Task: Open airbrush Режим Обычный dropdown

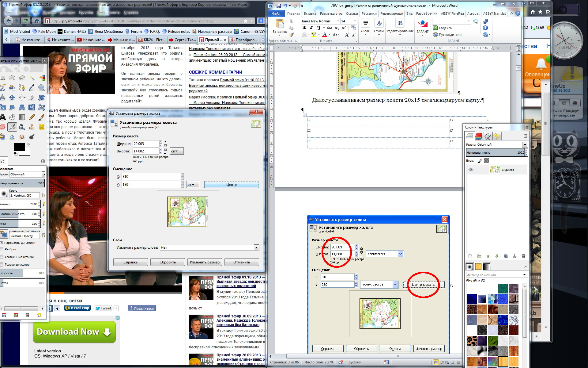Action: [x=44, y=174]
